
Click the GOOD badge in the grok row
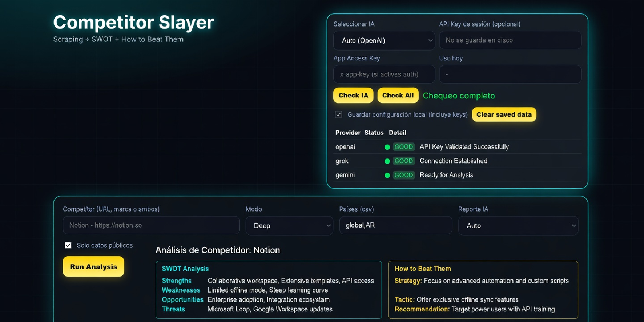404,161
